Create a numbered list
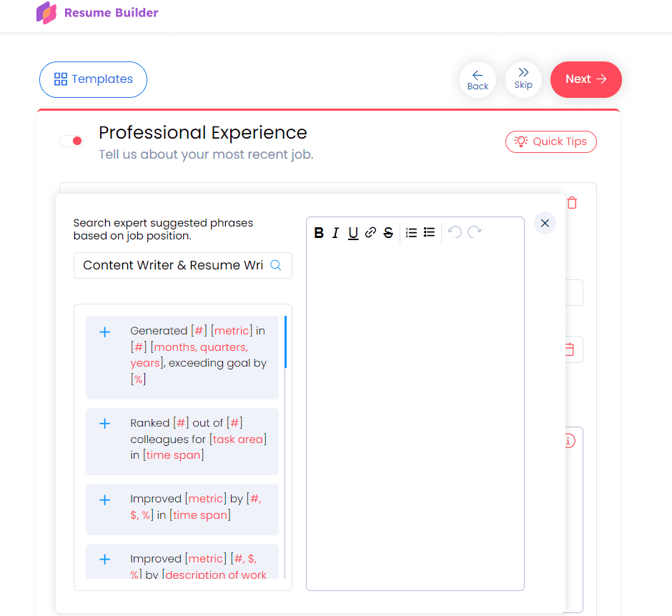Image resolution: width=672 pixels, height=616 pixels. (x=410, y=232)
